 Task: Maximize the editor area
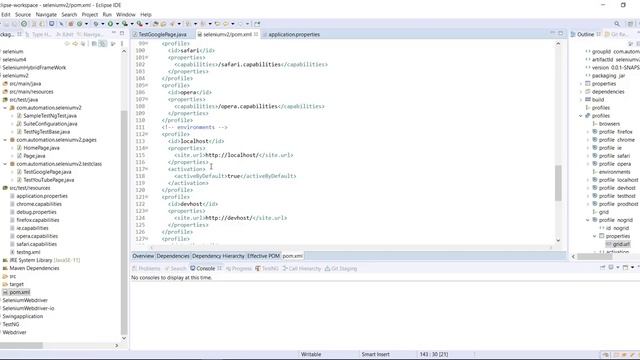[x=560, y=33]
